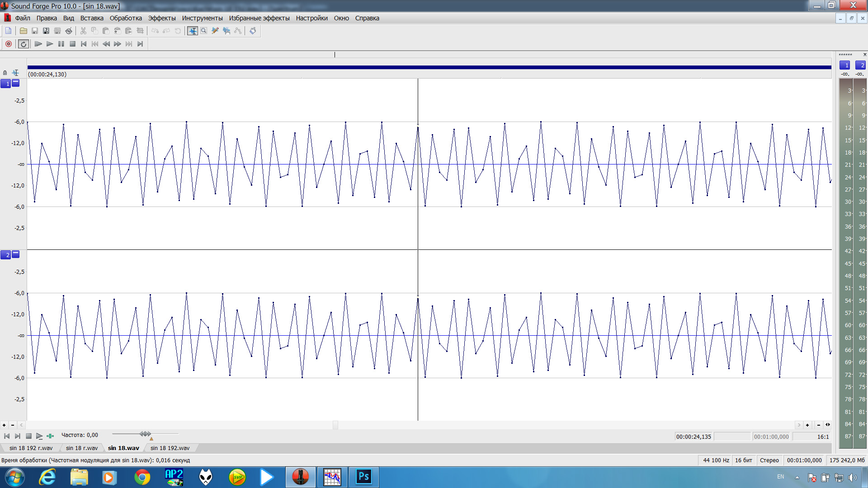Collapse channel 1 with minus button

[16, 83]
